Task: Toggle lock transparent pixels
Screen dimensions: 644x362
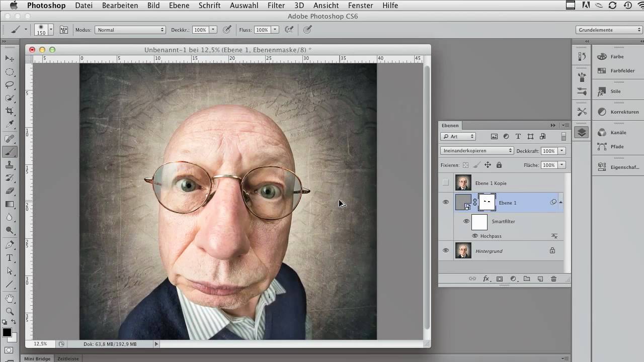Action: click(x=465, y=165)
